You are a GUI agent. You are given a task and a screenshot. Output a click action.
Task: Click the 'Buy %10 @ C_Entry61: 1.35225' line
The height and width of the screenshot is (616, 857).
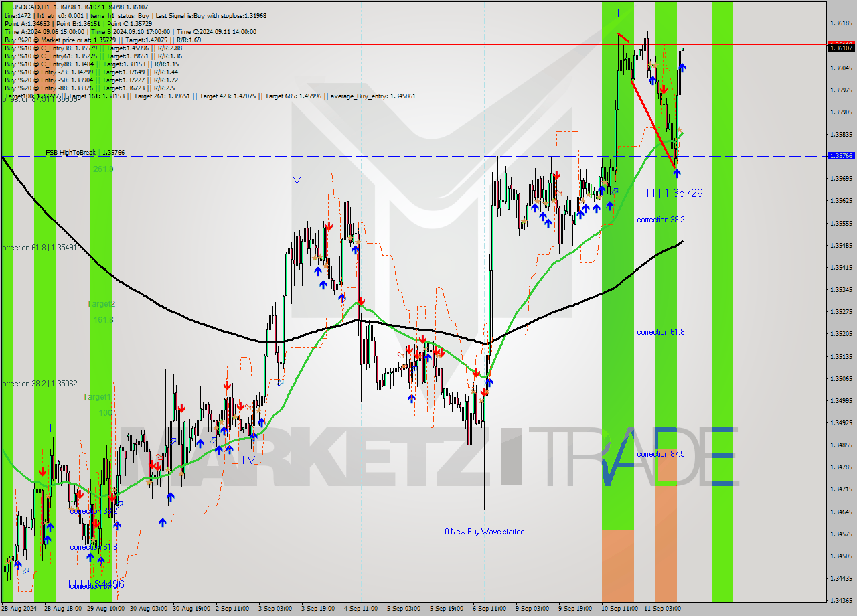(93, 56)
